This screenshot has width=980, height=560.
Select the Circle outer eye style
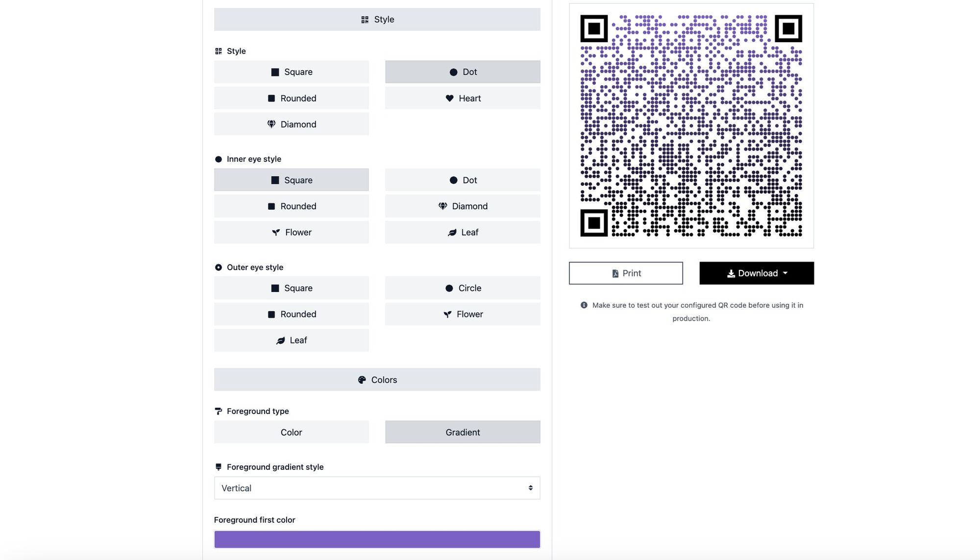point(463,288)
